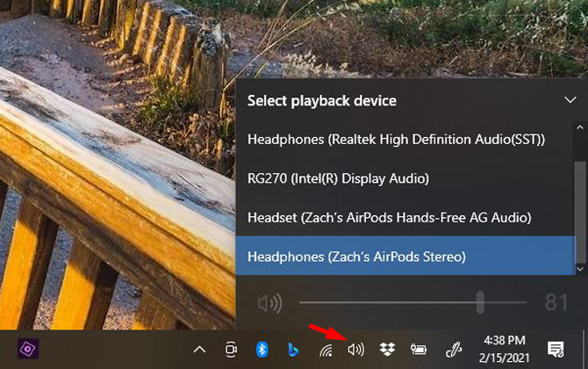Open the volume icon in the taskbar

(355, 350)
